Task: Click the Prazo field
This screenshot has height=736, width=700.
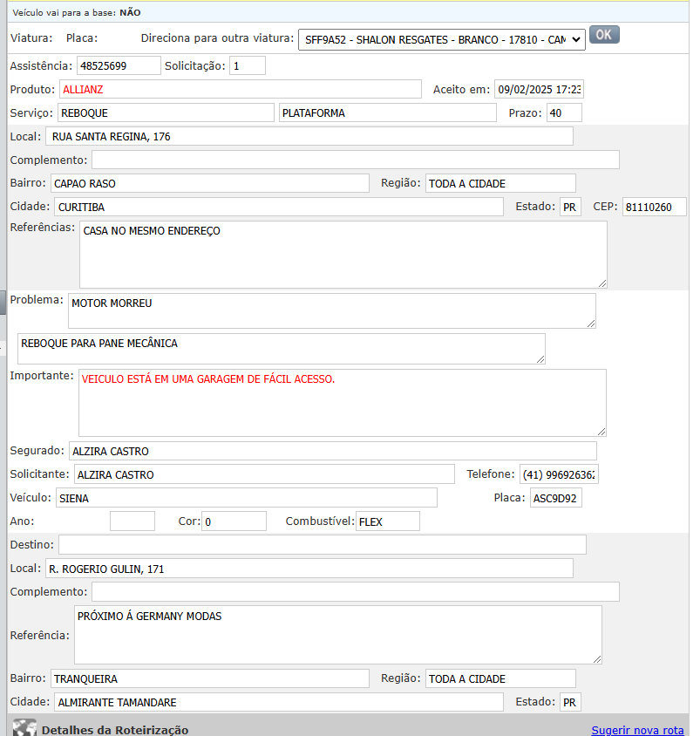Action: point(564,112)
